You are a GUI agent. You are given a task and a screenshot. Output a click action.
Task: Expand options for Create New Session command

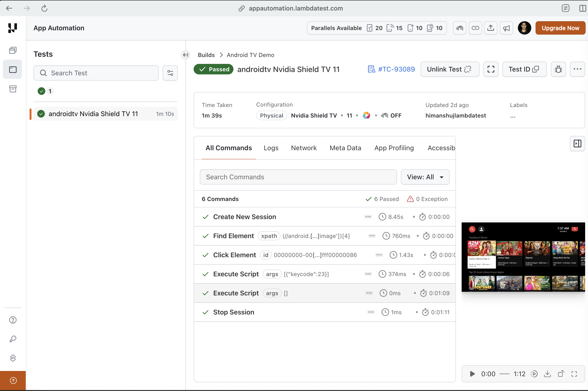pos(368,217)
